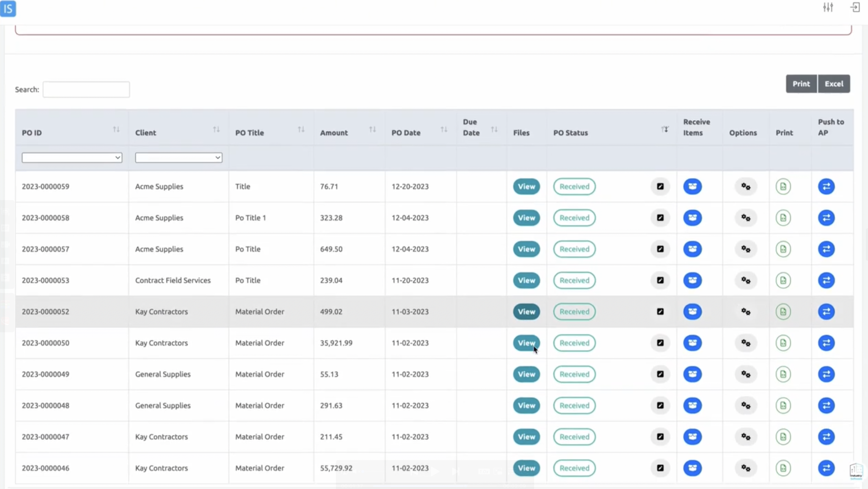This screenshot has height=489, width=868.
Task: Click edit status icon for PO 2023-0000052
Action: [660, 312]
